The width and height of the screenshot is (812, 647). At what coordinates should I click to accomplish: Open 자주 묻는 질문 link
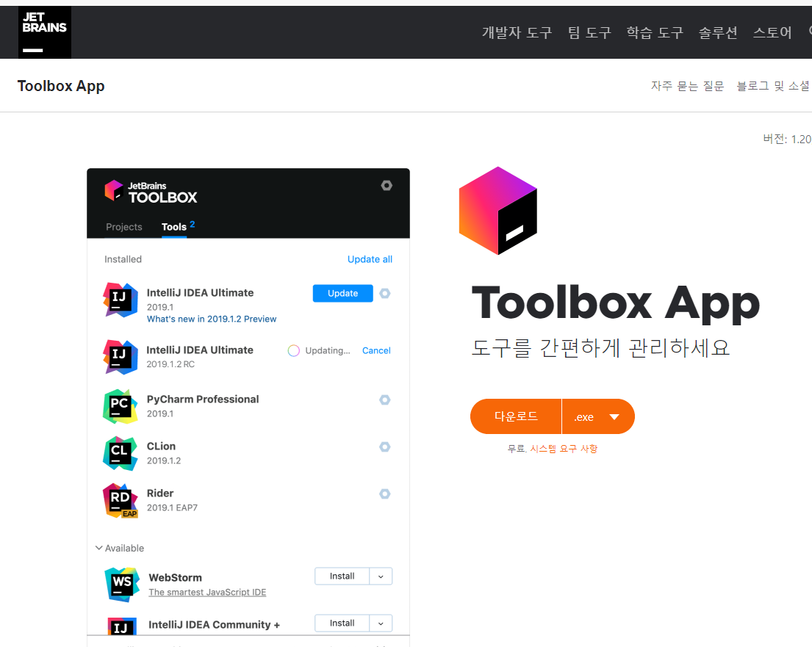[x=687, y=86]
